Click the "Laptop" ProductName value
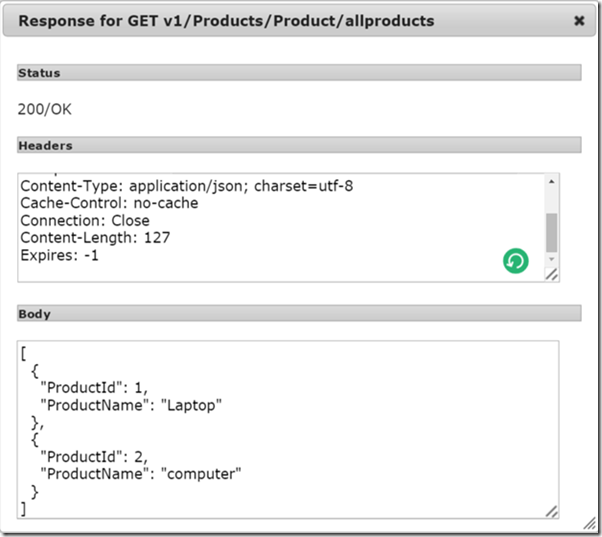 point(189,405)
